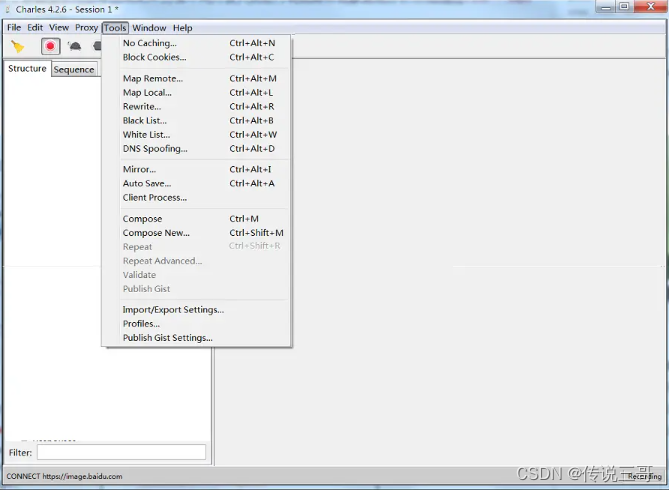Toggle the red record button
Image resolution: width=669 pixels, height=492 pixels.
pos(50,46)
